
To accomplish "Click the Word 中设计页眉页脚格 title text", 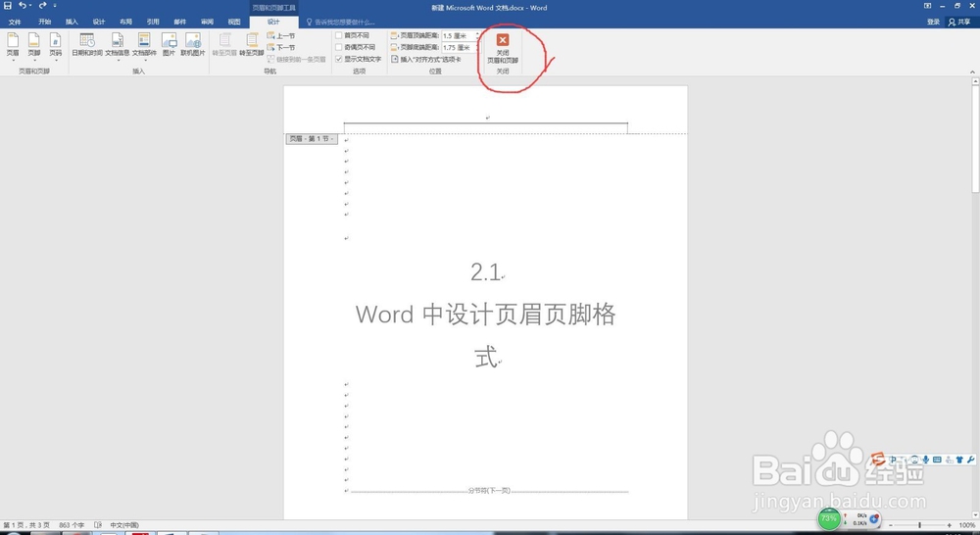I will click(486, 315).
